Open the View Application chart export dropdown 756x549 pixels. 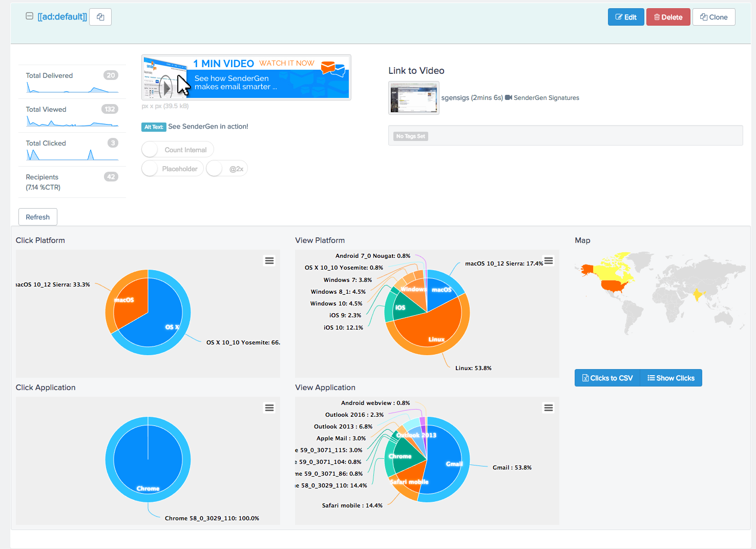pos(548,408)
